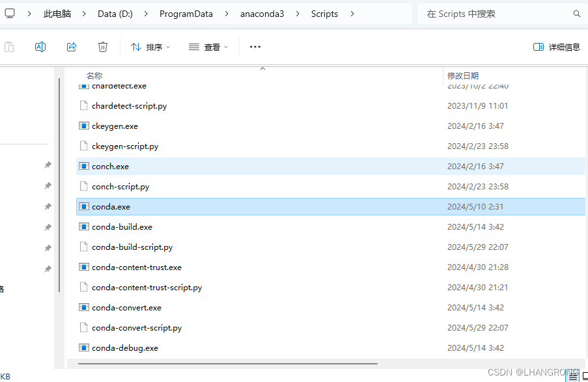Click the Rename icon in toolbar
588x382 pixels.
pos(40,47)
